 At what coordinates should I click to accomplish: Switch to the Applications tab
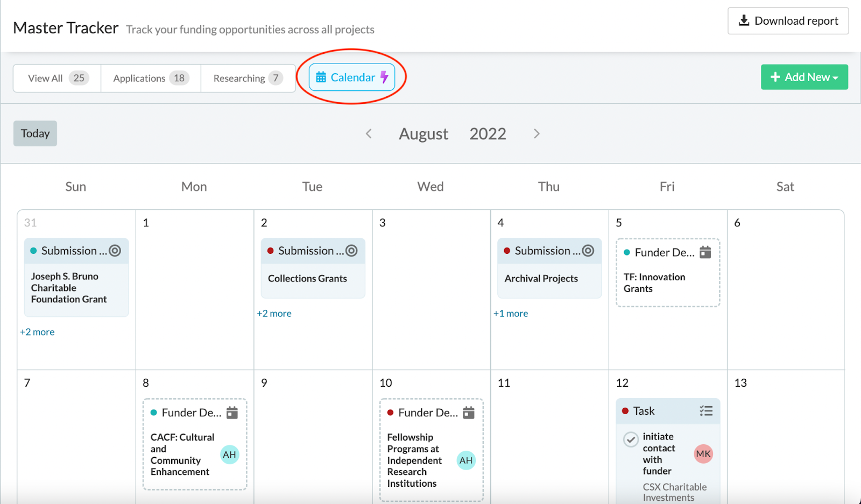[x=151, y=78]
